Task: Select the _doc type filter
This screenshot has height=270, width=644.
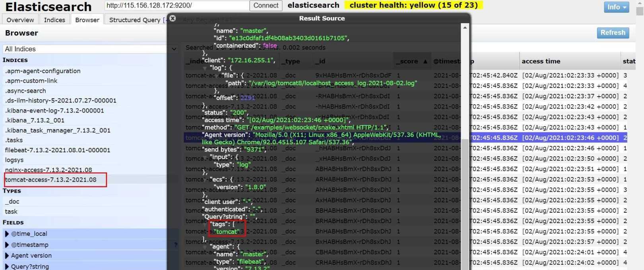Action: coord(12,202)
